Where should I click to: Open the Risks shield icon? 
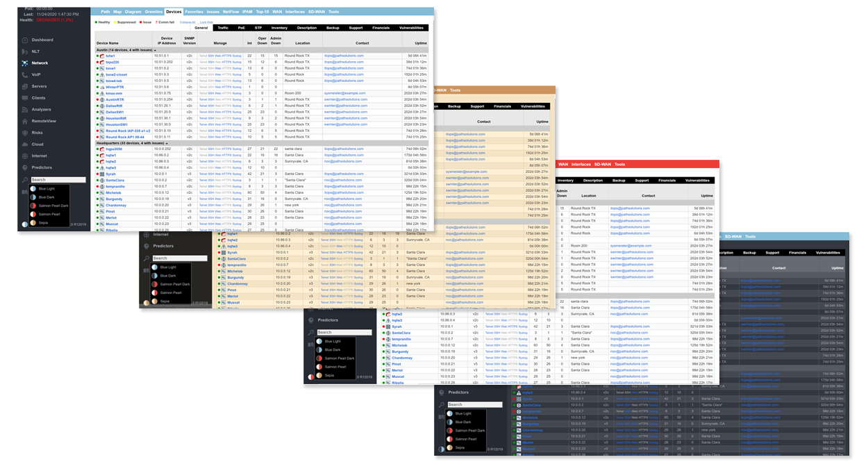tap(25, 133)
